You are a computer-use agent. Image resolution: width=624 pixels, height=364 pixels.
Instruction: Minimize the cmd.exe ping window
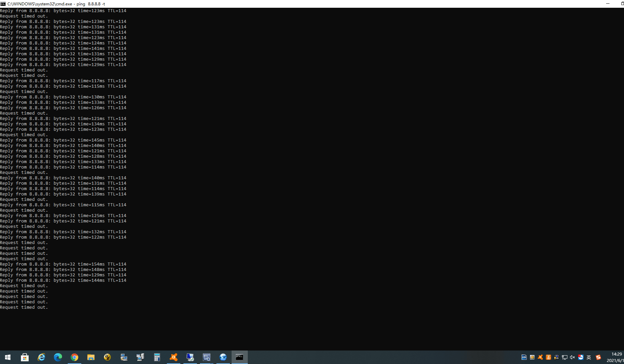pos(607,4)
